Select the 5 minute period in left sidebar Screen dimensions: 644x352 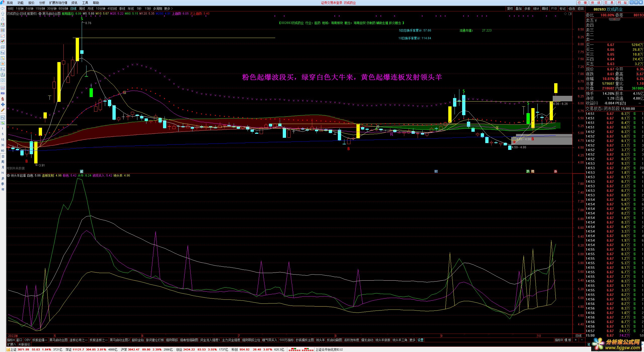tap(3, 134)
